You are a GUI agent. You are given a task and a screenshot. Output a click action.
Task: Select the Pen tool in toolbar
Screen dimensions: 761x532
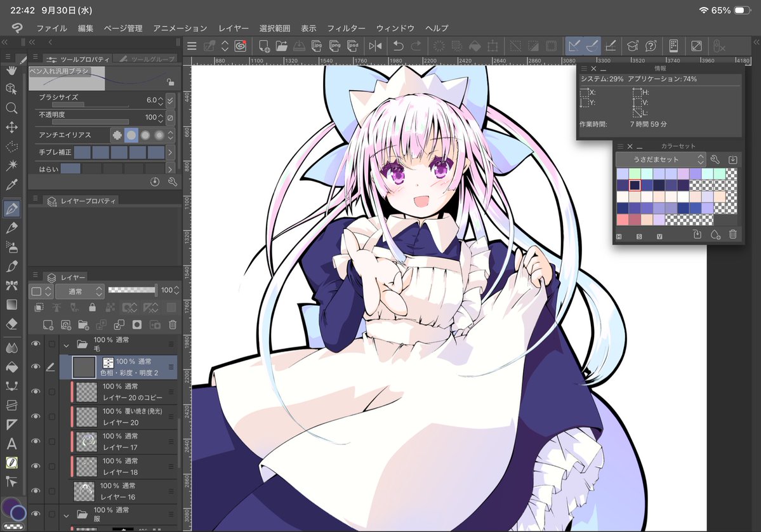pyautogui.click(x=11, y=209)
